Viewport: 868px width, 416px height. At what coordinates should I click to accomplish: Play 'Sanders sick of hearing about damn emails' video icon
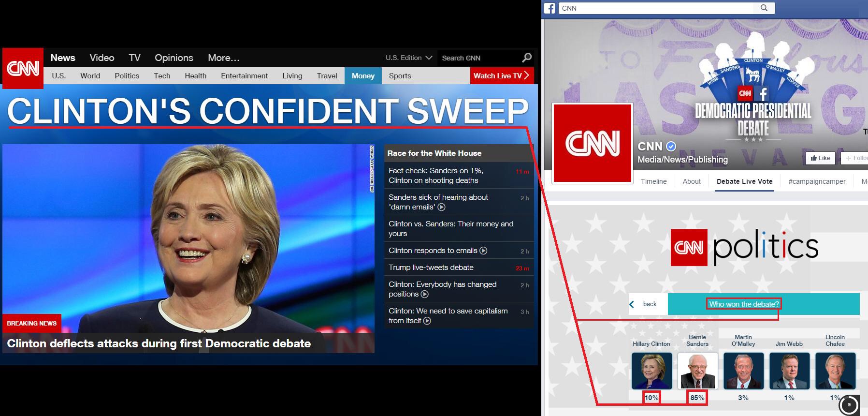tap(441, 207)
